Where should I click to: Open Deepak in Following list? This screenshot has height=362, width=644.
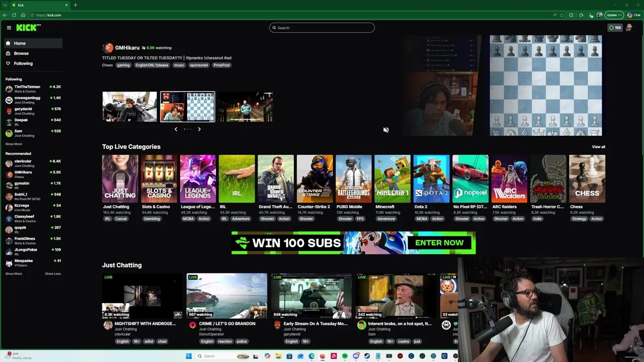coord(33,122)
